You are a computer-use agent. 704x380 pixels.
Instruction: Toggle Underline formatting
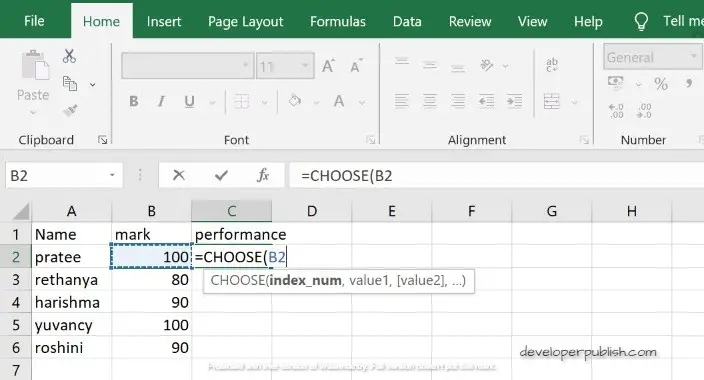(x=189, y=102)
